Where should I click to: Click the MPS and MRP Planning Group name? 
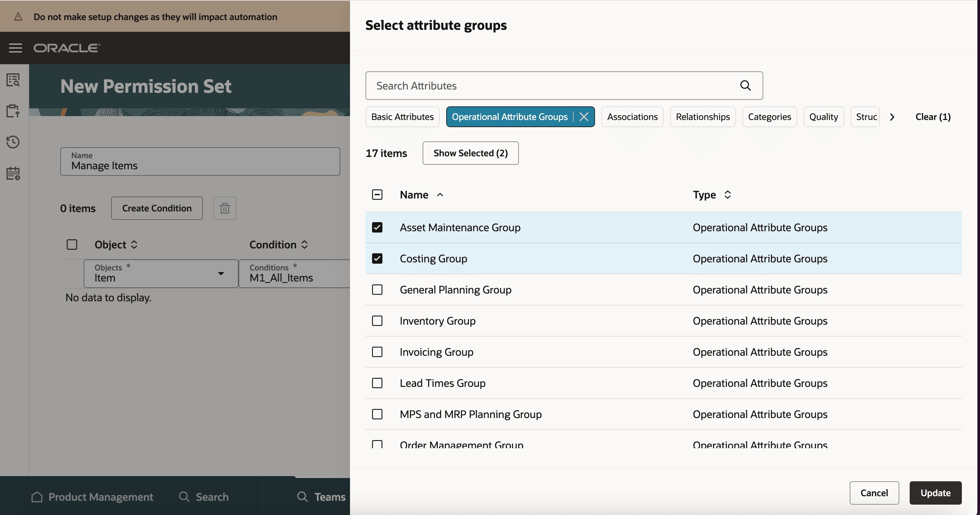coord(471,414)
